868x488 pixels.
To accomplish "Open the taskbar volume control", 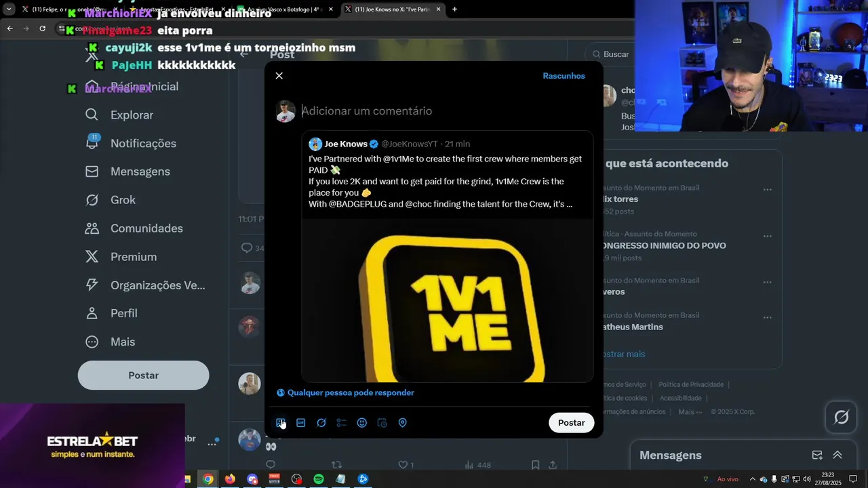I will click(x=806, y=479).
